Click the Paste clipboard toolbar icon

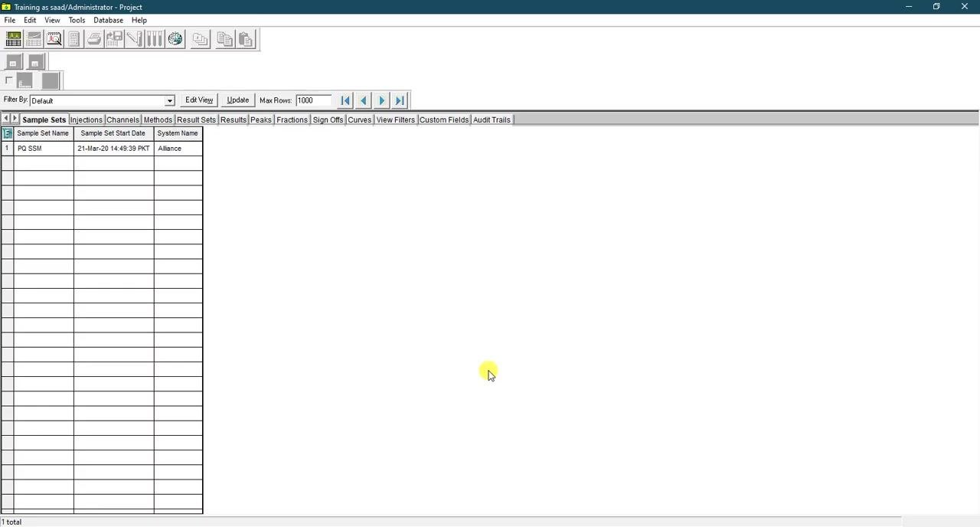tap(246, 39)
